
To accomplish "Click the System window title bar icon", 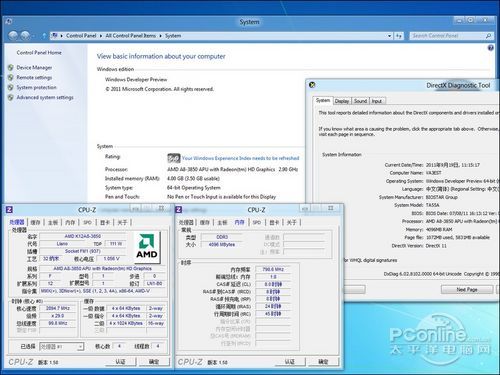I will [x=9, y=22].
